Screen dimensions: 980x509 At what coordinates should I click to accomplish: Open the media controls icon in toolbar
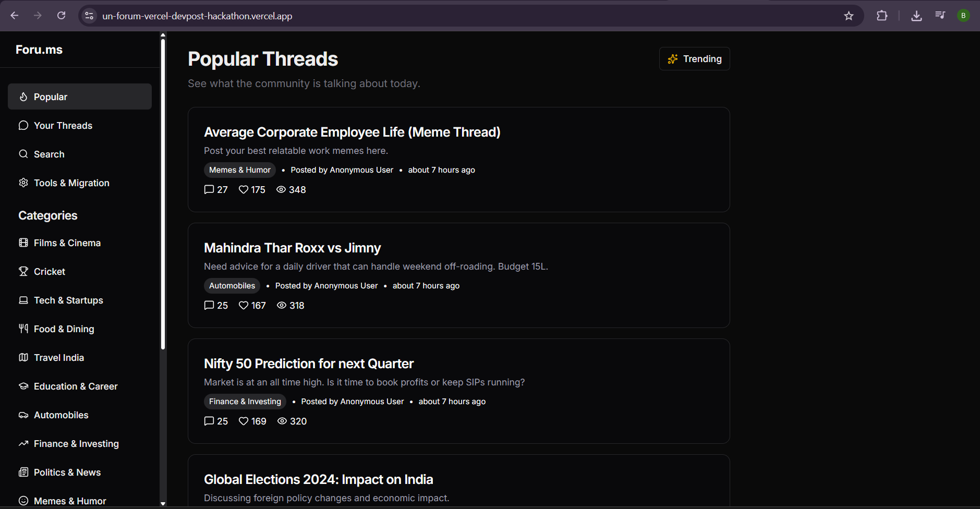click(x=940, y=16)
